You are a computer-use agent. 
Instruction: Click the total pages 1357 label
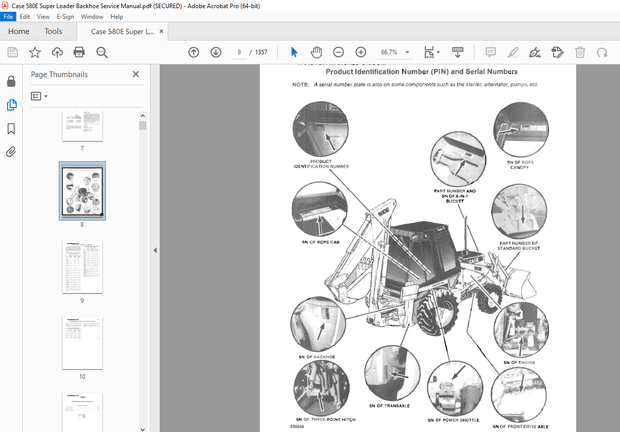coord(261,52)
